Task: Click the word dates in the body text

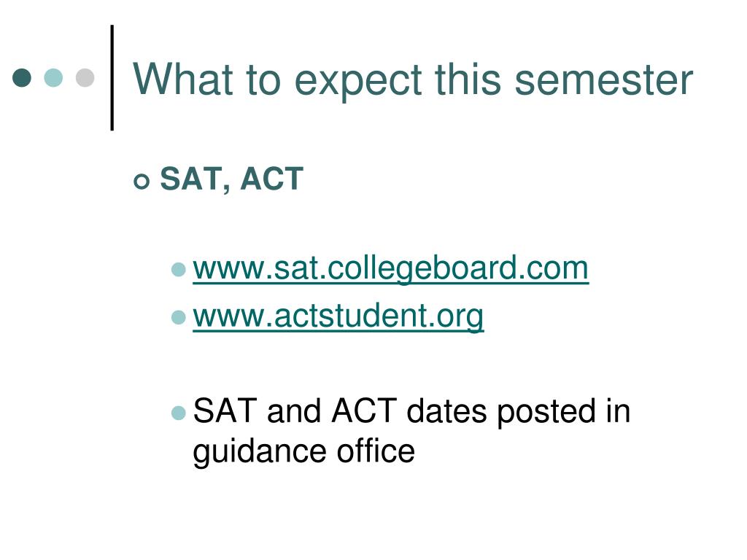Action: (447, 411)
